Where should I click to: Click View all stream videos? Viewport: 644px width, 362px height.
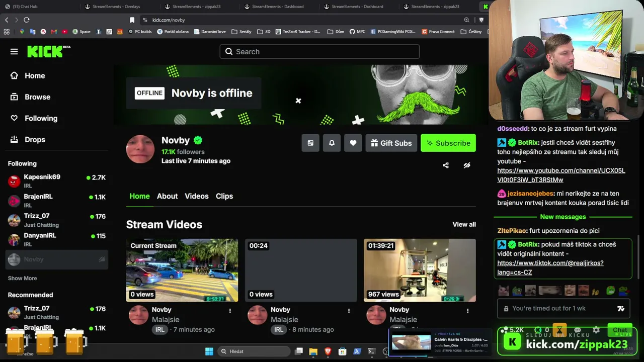464,224
